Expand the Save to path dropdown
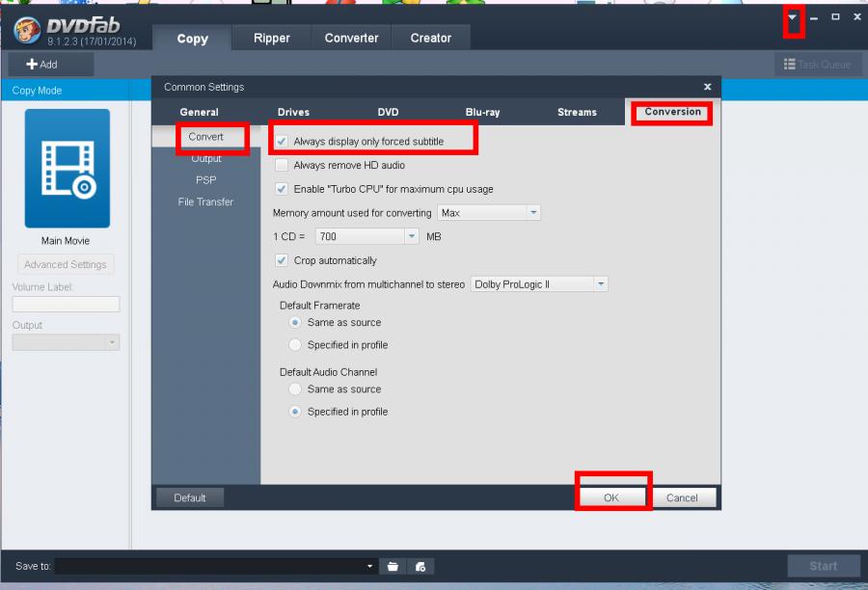Viewport: 868px width, 590px height. (369, 566)
